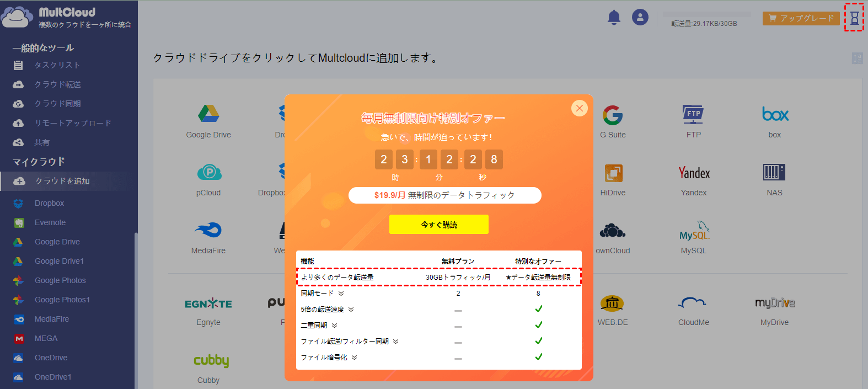The image size is (868, 389).
Task: Click the $19.9/月 unlimited traffic banner
Action: coord(444,195)
